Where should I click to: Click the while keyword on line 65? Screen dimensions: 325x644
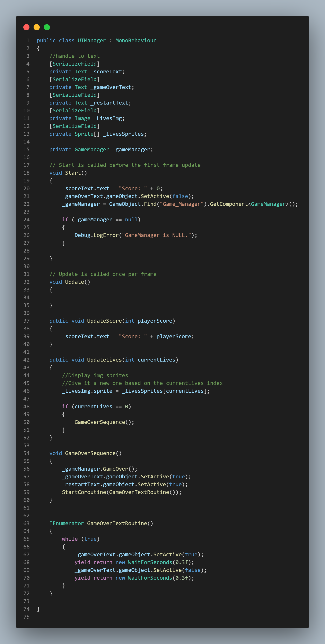[x=70, y=539]
